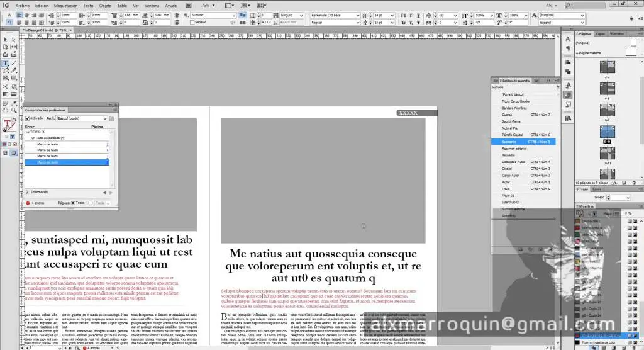644x350 pixels.
Task: Expand the Información section
Action: [28, 192]
